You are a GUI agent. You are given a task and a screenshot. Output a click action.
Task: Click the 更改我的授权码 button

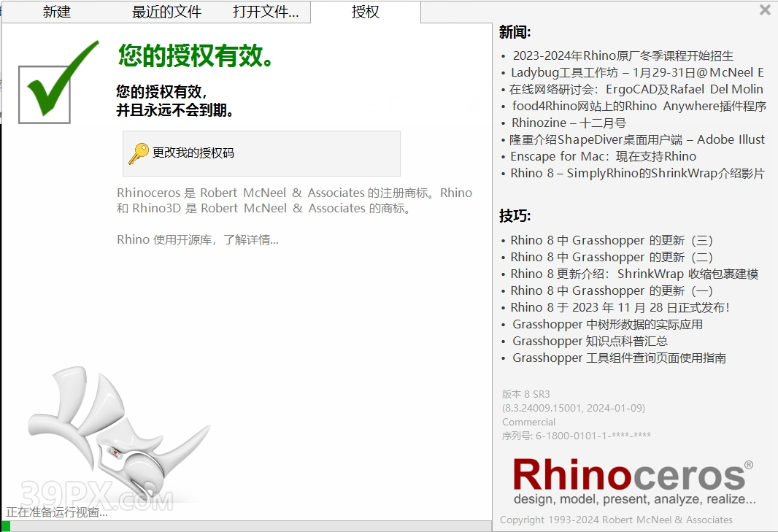pos(261,153)
